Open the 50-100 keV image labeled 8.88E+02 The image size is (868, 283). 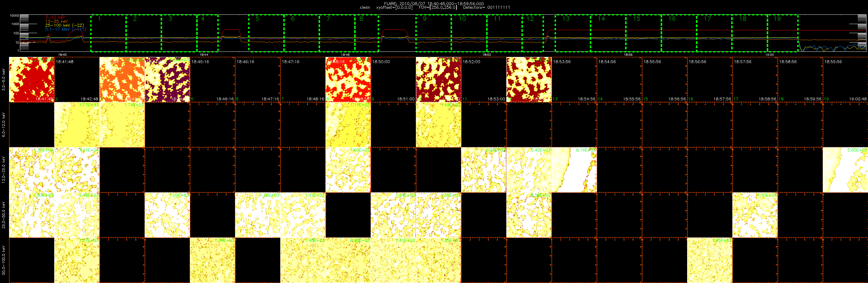coord(348,260)
